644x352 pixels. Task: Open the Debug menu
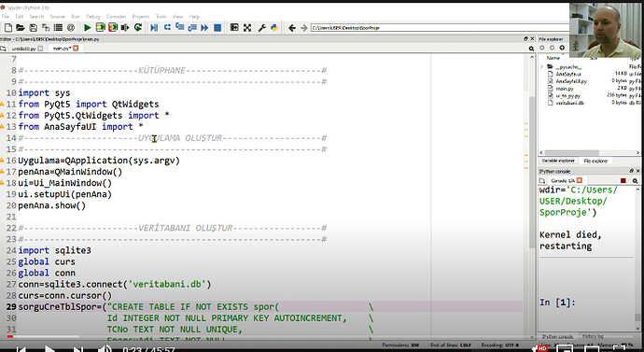92,17
